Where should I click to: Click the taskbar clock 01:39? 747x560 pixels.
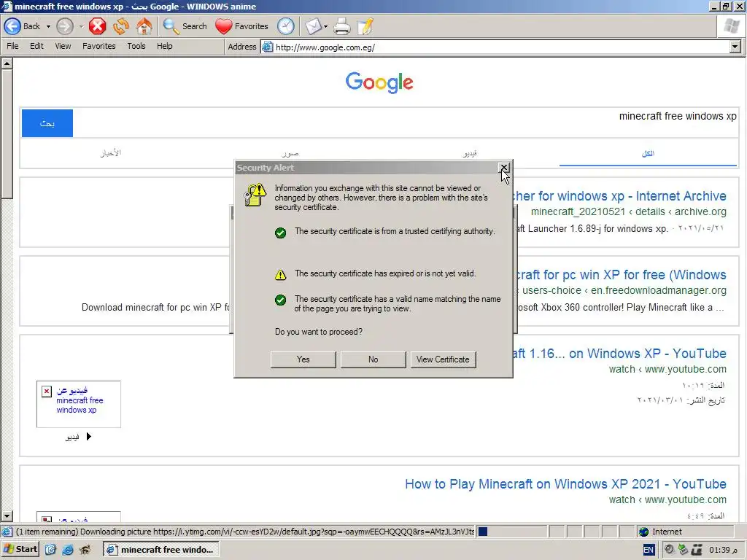pyautogui.click(x=724, y=550)
